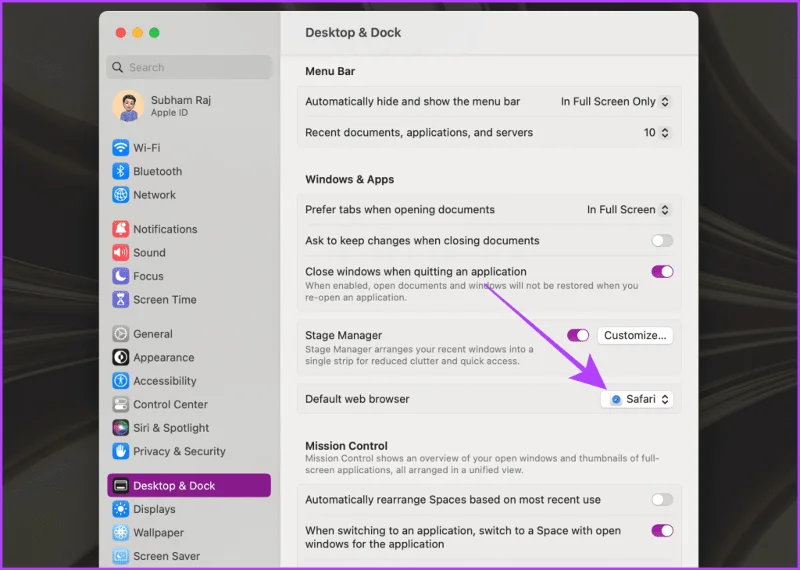Click the Control Center icon
The width and height of the screenshot is (800, 570).
(x=120, y=404)
